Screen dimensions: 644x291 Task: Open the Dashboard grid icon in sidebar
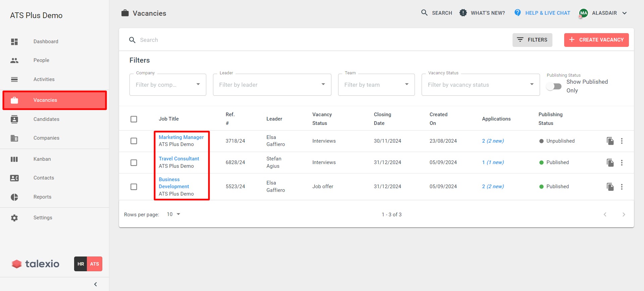[x=14, y=42]
